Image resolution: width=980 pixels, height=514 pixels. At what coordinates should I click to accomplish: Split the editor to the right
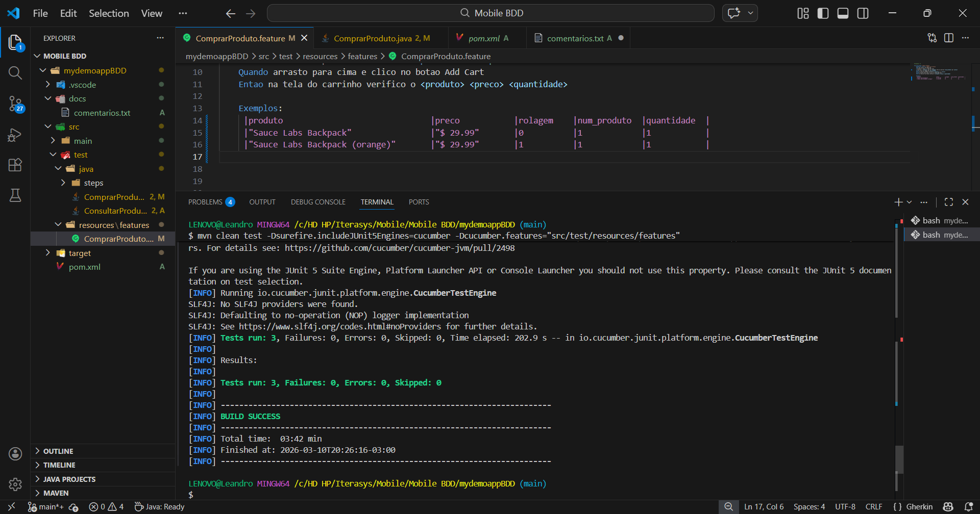click(x=949, y=38)
